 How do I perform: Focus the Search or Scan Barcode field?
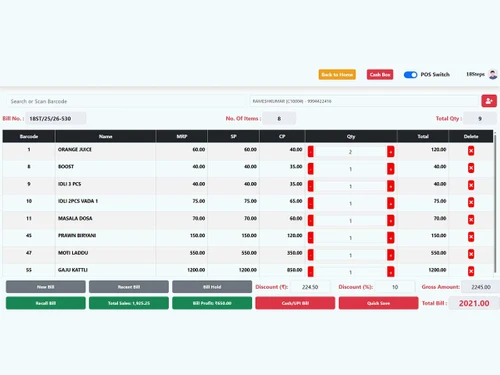click(x=126, y=101)
